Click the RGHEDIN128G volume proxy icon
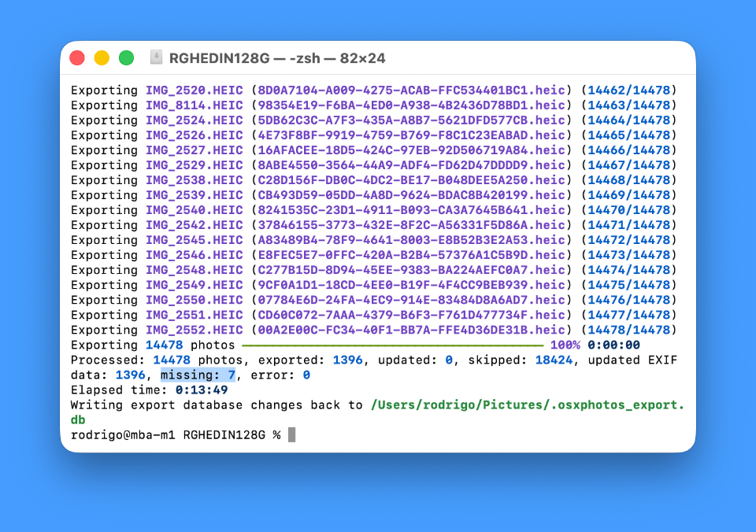This screenshot has height=532, width=756. tap(156, 57)
